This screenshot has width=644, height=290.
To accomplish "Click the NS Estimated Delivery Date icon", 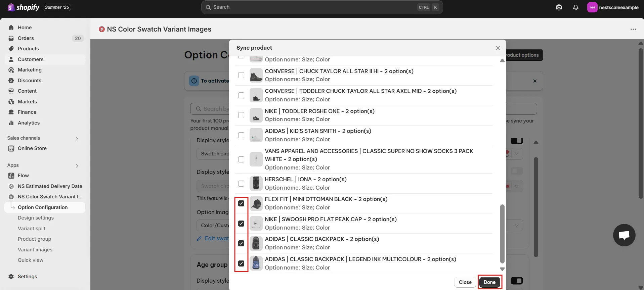I will tap(11, 186).
